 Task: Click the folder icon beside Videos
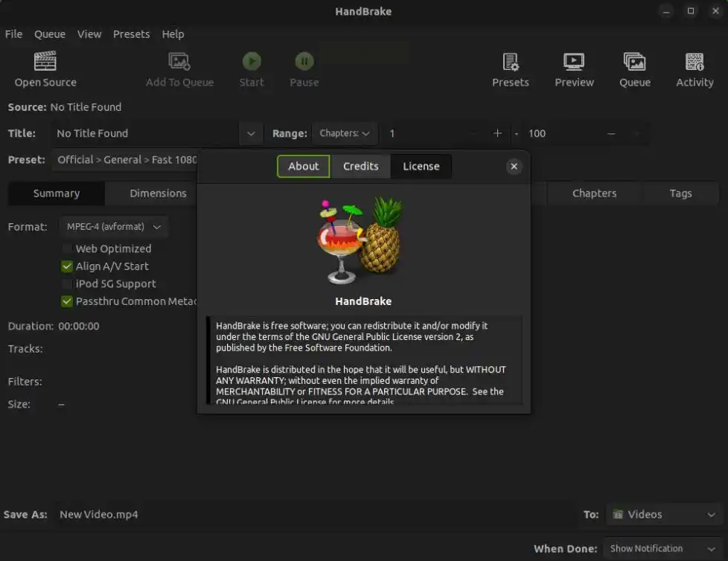pos(618,514)
